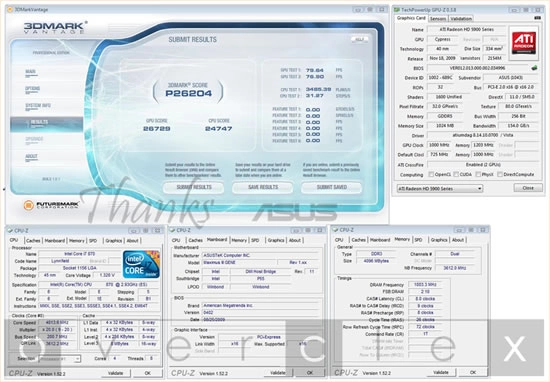The image size is (550, 382).
Task: Click the GPU TEST 1 value 79.64
Action: pos(315,70)
